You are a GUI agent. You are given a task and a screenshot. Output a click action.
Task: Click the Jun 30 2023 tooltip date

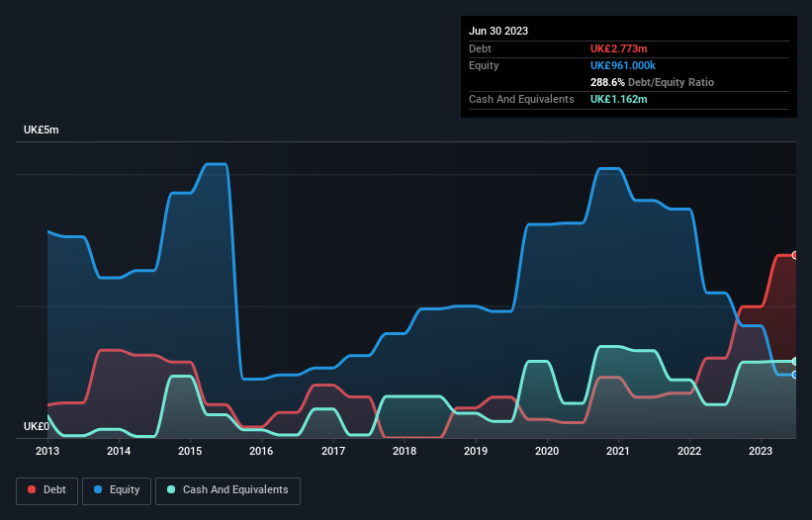coord(498,31)
